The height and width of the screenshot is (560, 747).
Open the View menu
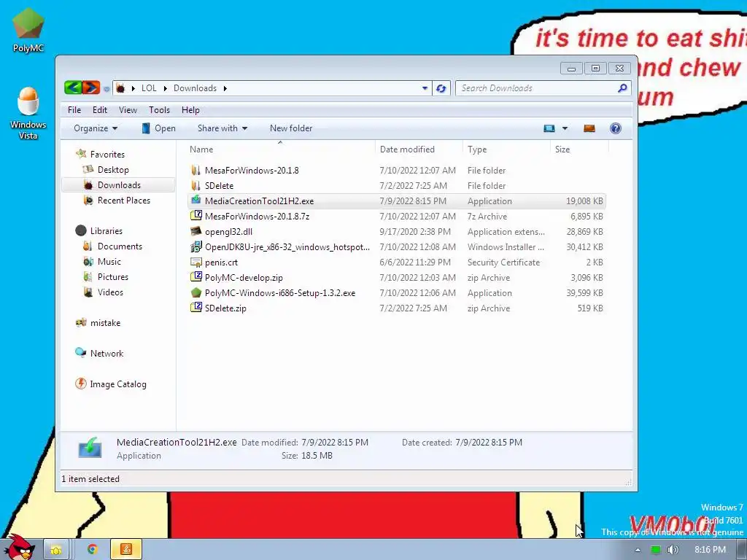(x=128, y=110)
